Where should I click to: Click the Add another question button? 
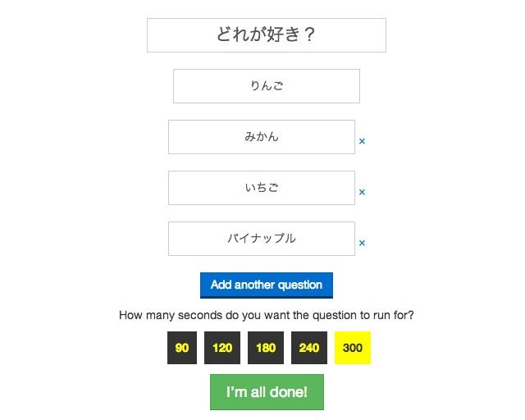pyautogui.click(x=267, y=285)
